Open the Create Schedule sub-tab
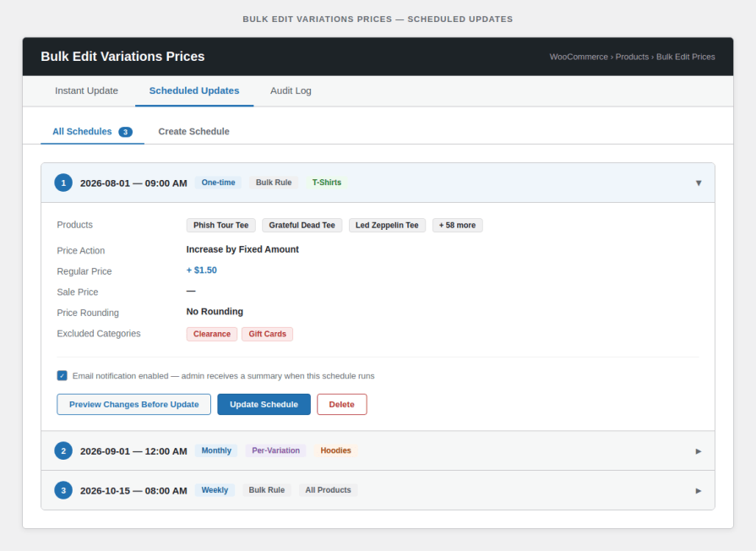This screenshot has width=756, height=551. click(x=193, y=131)
